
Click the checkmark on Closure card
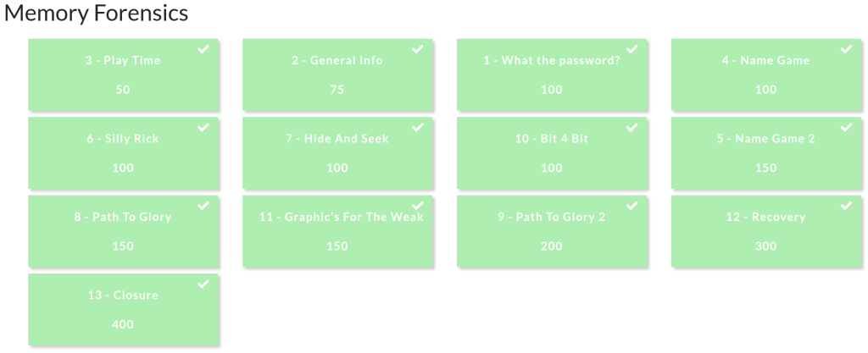203,284
